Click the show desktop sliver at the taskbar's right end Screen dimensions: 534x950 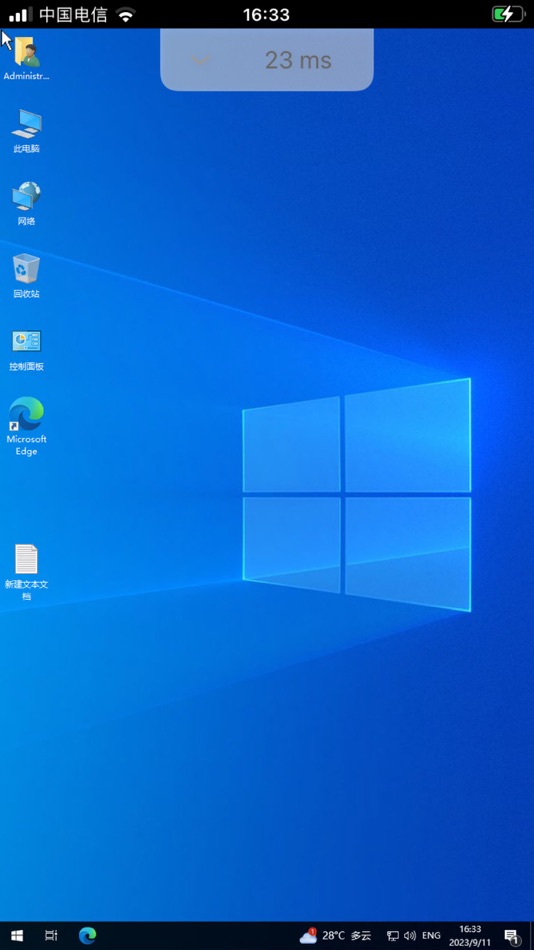[530, 935]
